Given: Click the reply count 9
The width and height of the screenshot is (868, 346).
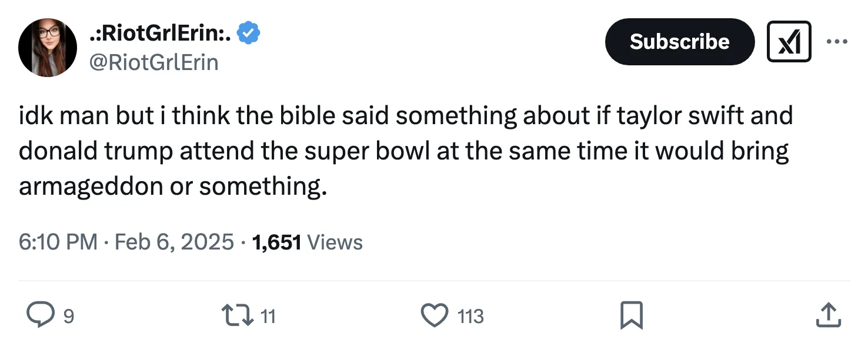Looking at the screenshot, I should (x=69, y=317).
